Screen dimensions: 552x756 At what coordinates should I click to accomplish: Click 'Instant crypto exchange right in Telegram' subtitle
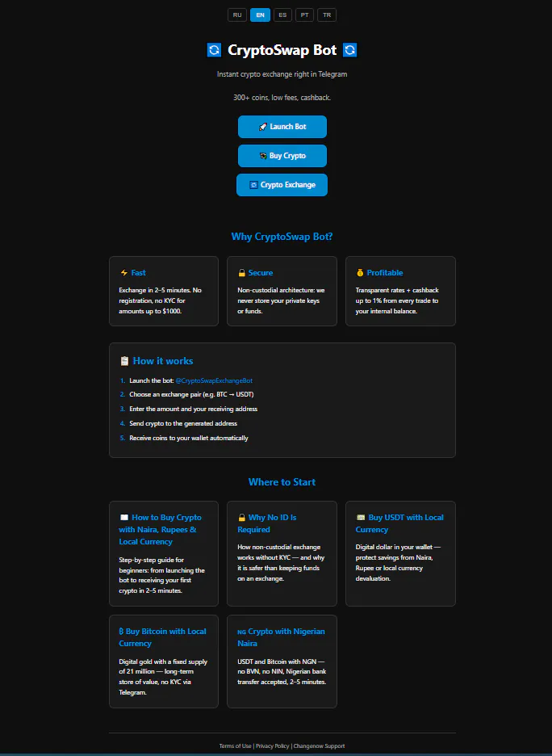282,74
